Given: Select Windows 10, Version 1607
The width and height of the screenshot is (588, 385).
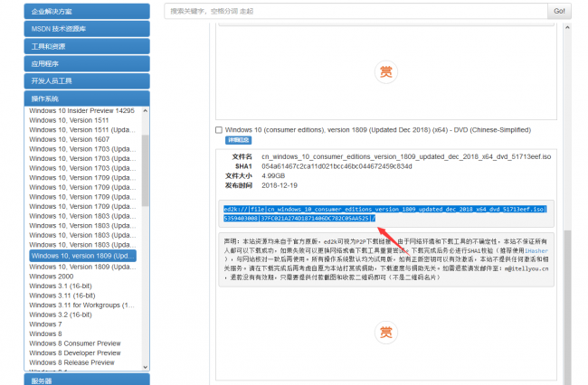Looking at the screenshot, I should tap(70, 139).
